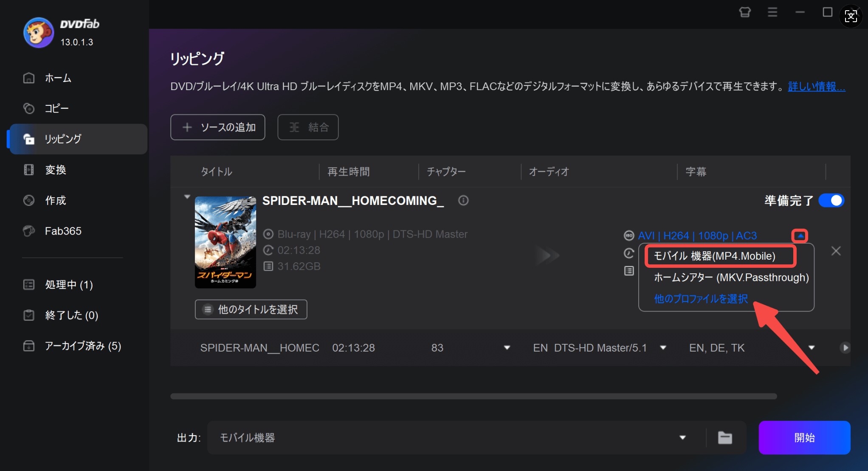Open the EN, DE, TK subtitle dropdown

pos(812,348)
